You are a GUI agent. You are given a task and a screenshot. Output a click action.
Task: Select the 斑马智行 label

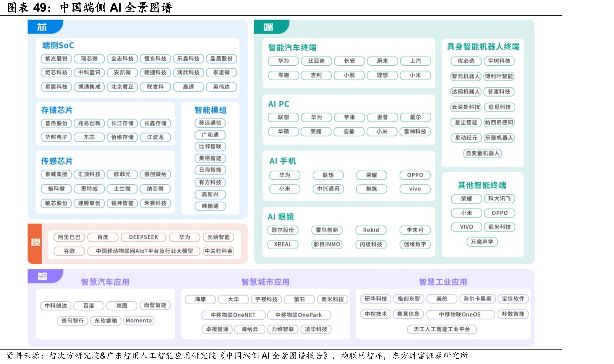pyautogui.click(x=73, y=321)
